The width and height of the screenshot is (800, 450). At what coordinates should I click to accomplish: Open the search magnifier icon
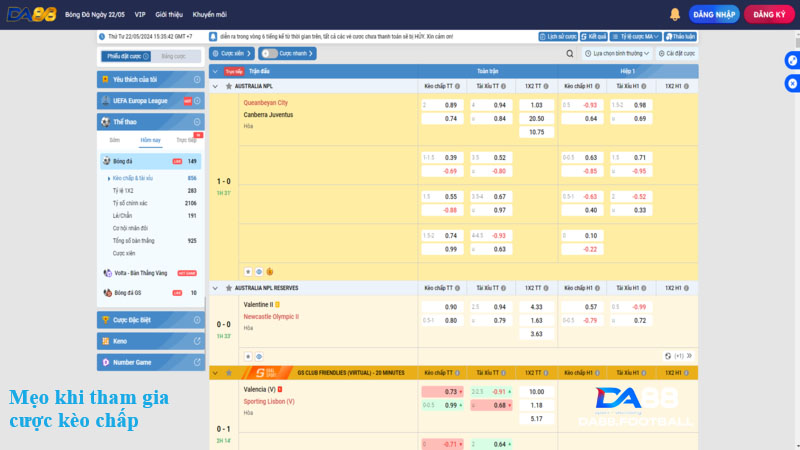tap(570, 53)
